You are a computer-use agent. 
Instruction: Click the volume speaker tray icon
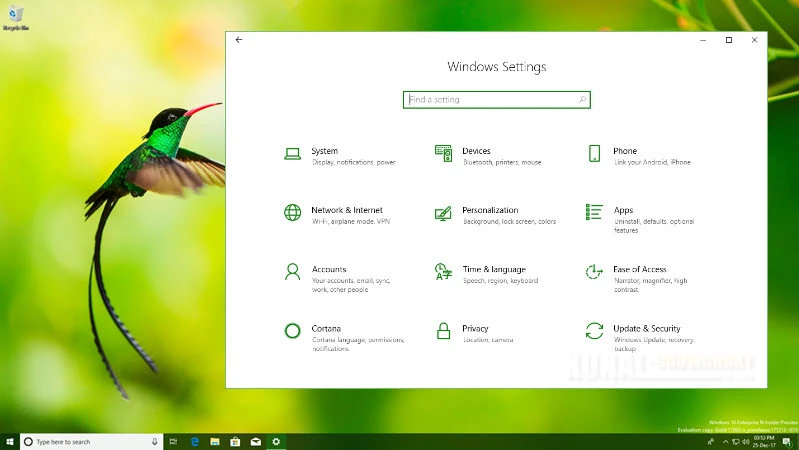point(745,442)
